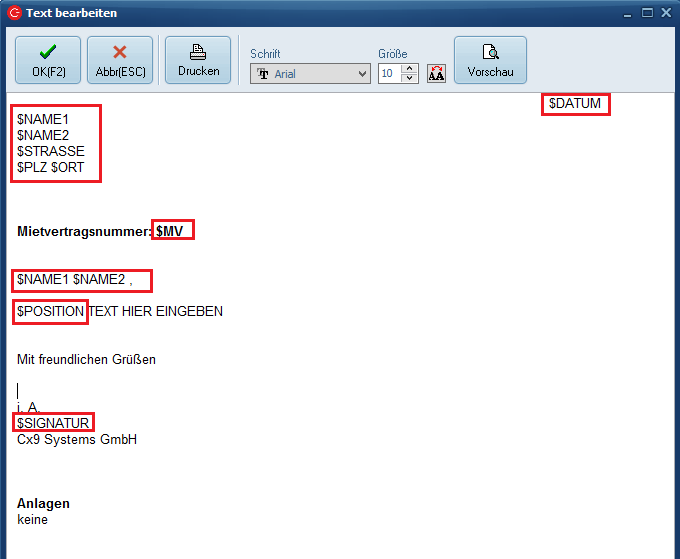Print the document with Drucken

[x=198, y=60]
